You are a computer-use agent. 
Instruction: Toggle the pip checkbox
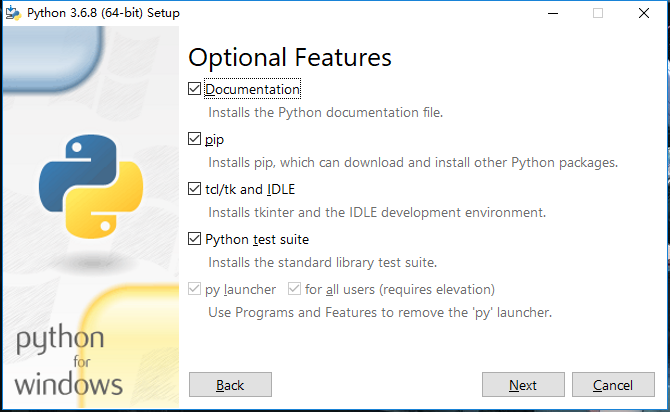pos(195,139)
